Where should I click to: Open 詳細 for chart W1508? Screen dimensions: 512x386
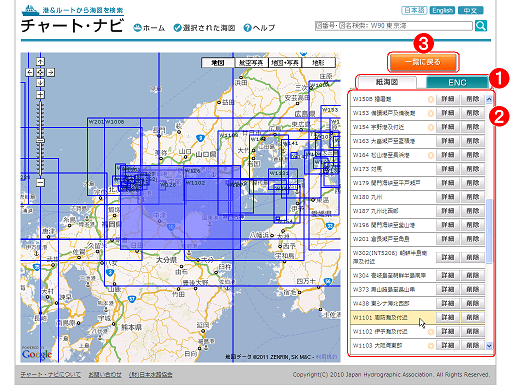[x=448, y=99]
